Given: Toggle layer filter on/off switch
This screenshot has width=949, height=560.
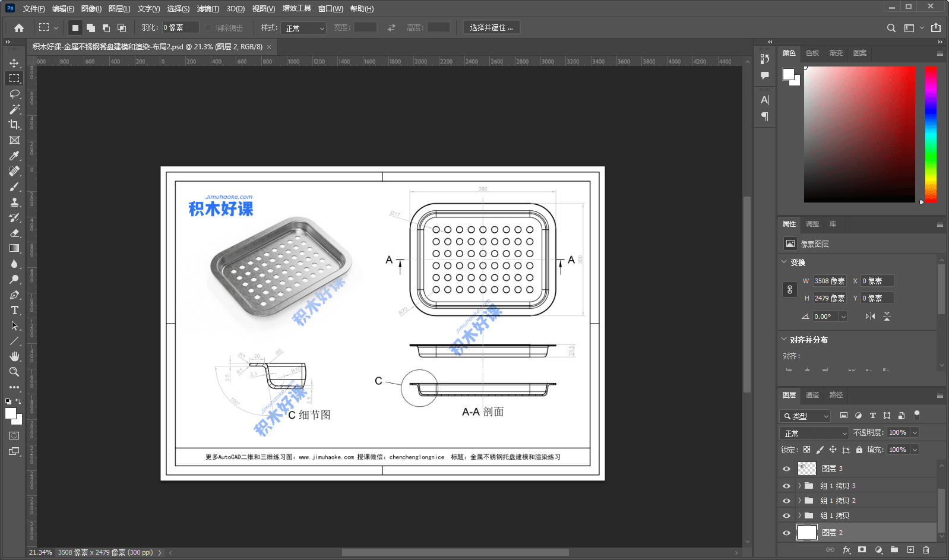Looking at the screenshot, I should pyautogui.click(x=917, y=415).
